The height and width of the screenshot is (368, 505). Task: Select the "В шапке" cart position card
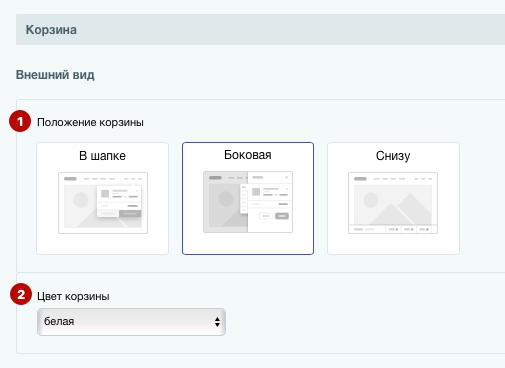(x=102, y=198)
